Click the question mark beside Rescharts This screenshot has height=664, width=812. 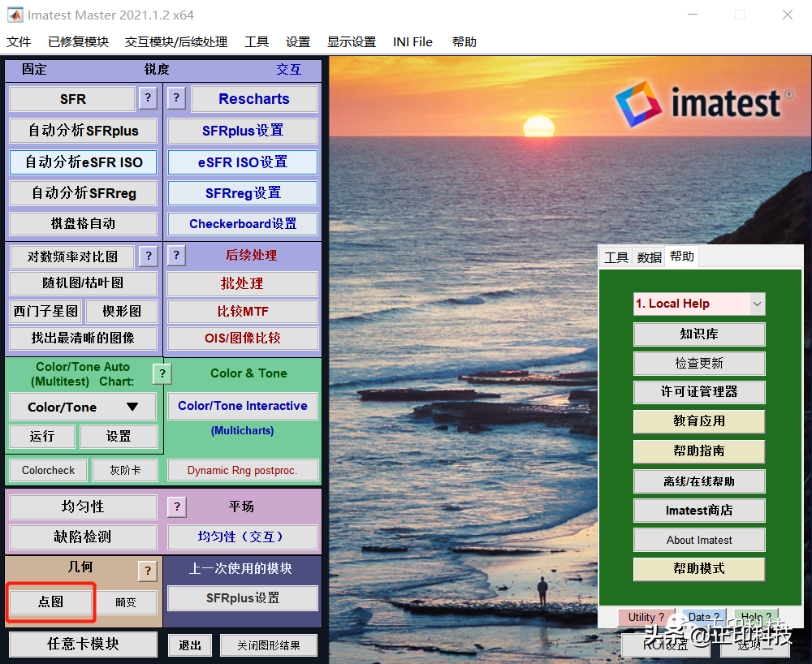pyautogui.click(x=177, y=98)
